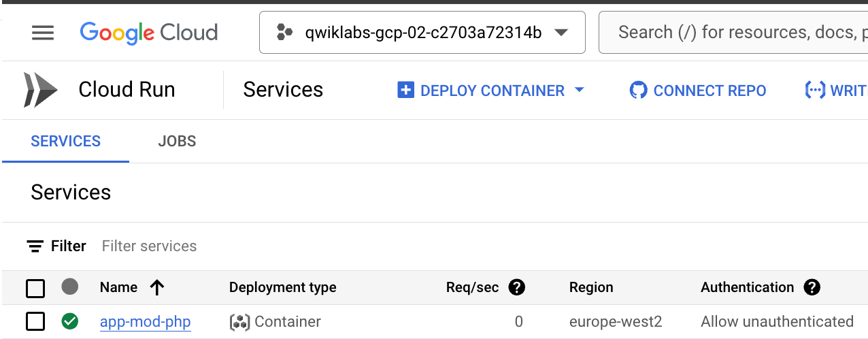
Task: Toggle the select-all services checkbox
Action: (x=35, y=288)
